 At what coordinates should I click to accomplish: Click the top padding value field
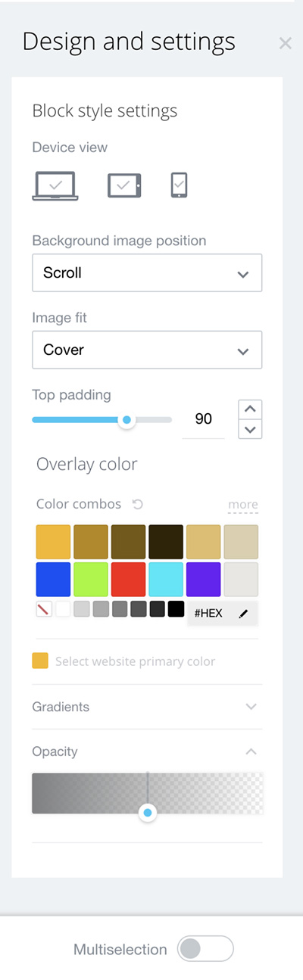(203, 419)
